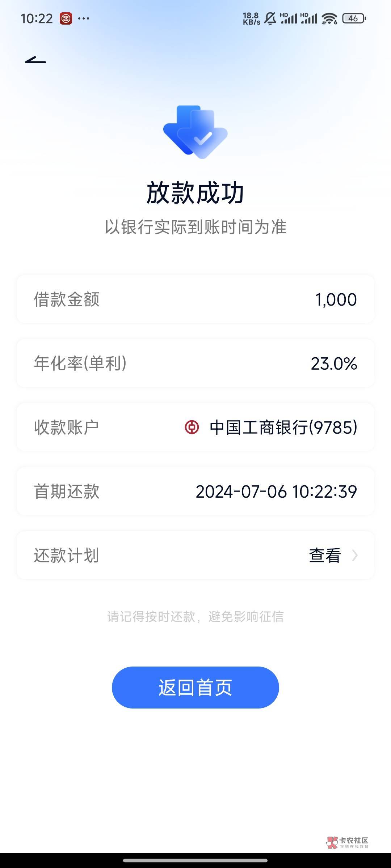The image size is (391, 868).
Task: Tap the ICBC bank logo icon
Action: pos(192,427)
